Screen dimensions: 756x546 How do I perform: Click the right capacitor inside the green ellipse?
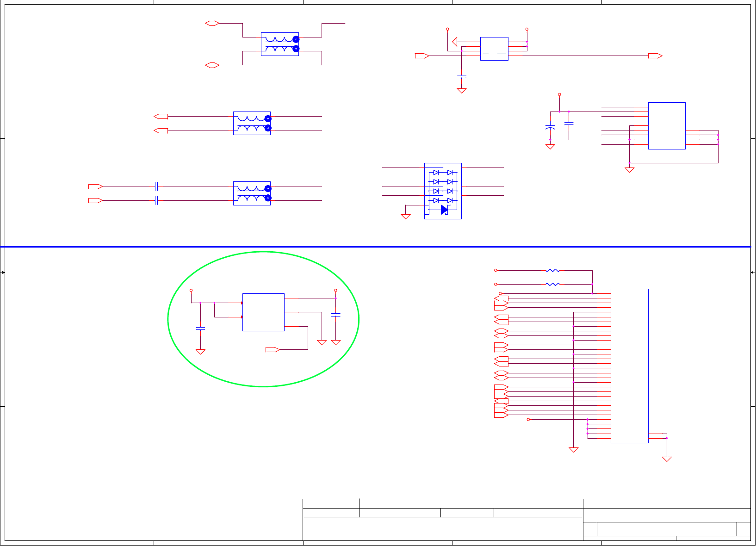(336, 315)
